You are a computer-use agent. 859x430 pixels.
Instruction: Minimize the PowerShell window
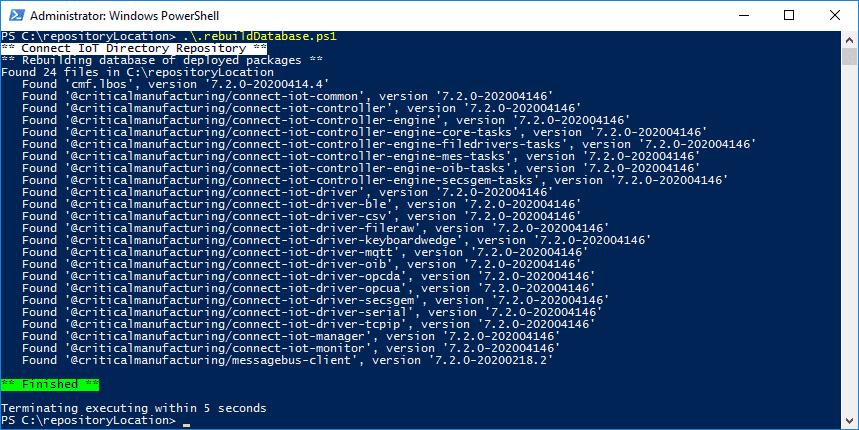point(742,15)
